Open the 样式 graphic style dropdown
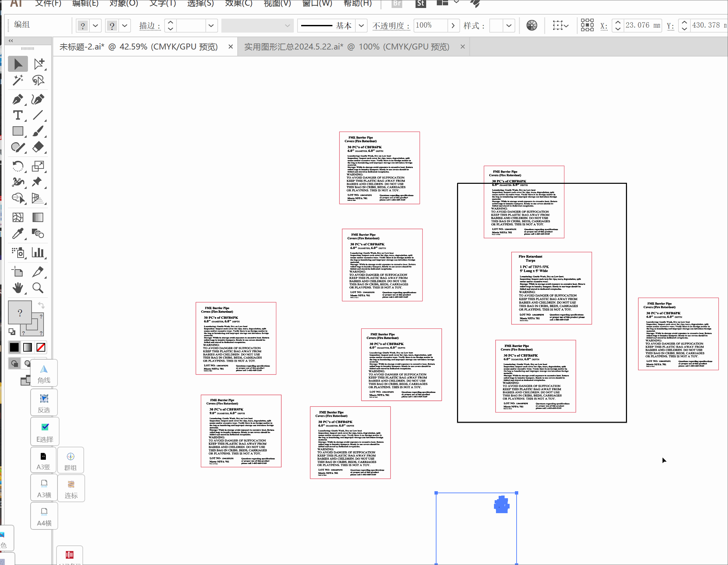728x565 pixels. coord(509,25)
